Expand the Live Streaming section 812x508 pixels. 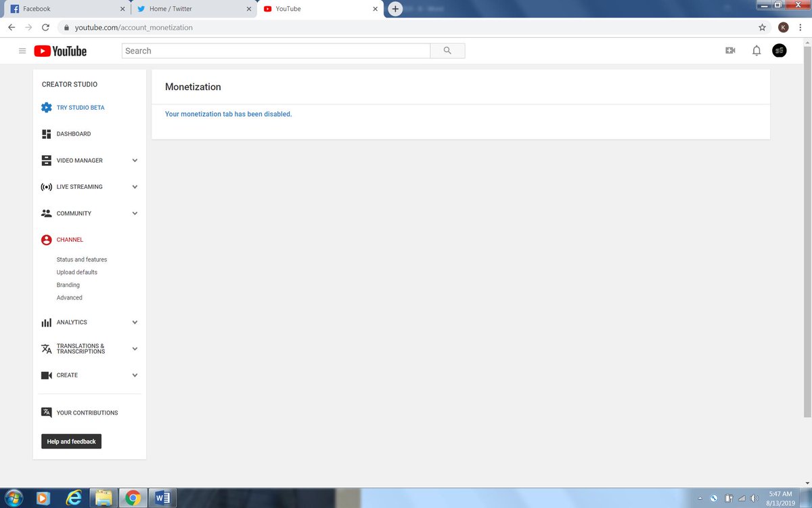[x=135, y=187]
